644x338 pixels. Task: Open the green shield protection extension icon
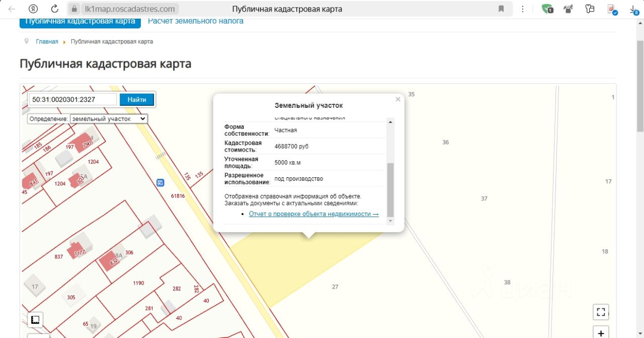547,9
